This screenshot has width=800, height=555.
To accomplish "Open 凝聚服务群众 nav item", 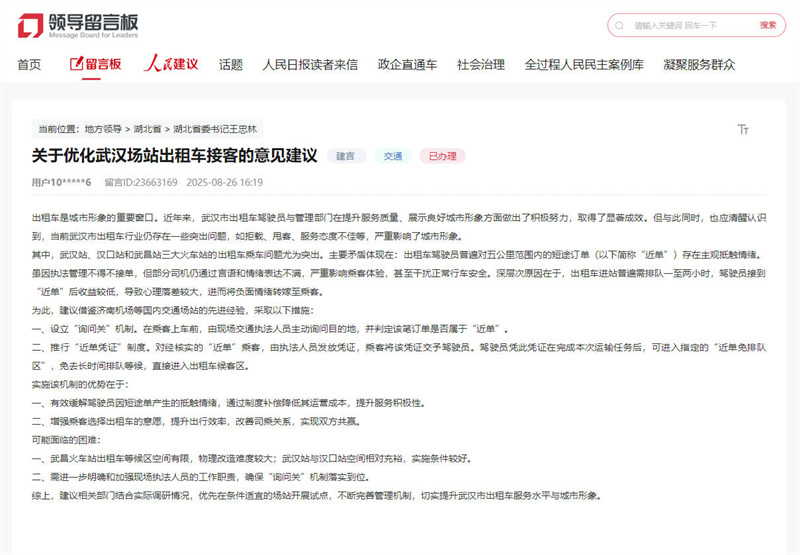I will click(x=699, y=65).
